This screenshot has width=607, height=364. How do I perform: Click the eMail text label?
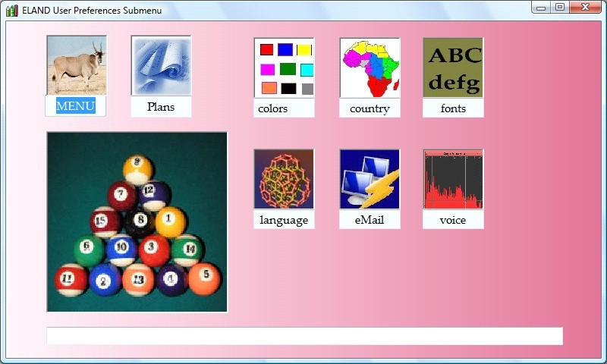[x=370, y=220]
